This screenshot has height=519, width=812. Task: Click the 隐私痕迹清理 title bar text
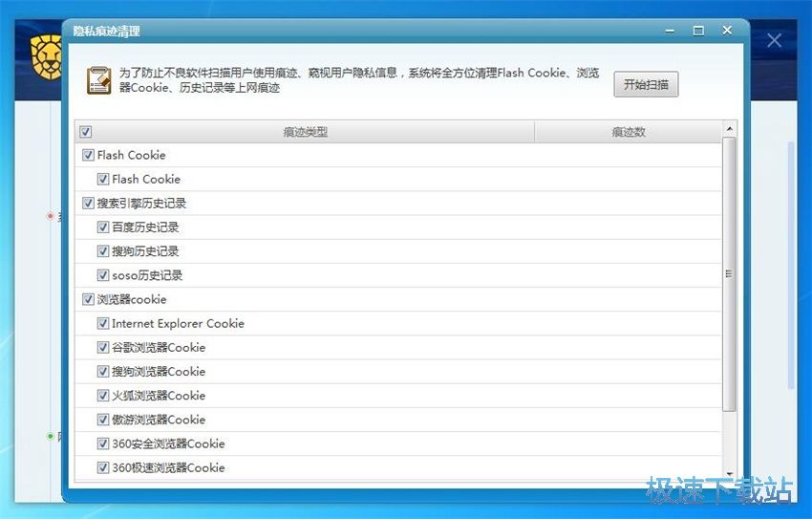pyautogui.click(x=107, y=32)
